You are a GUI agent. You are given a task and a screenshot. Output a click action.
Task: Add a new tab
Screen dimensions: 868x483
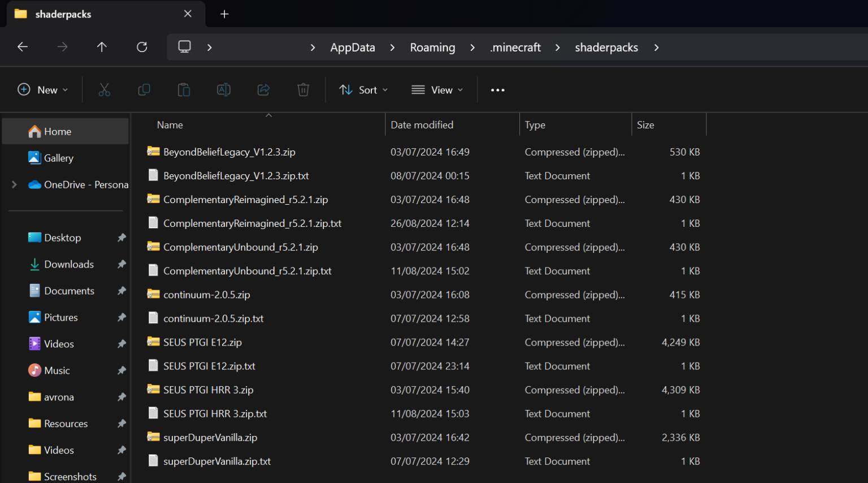pyautogui.click(x=224, y=14)
